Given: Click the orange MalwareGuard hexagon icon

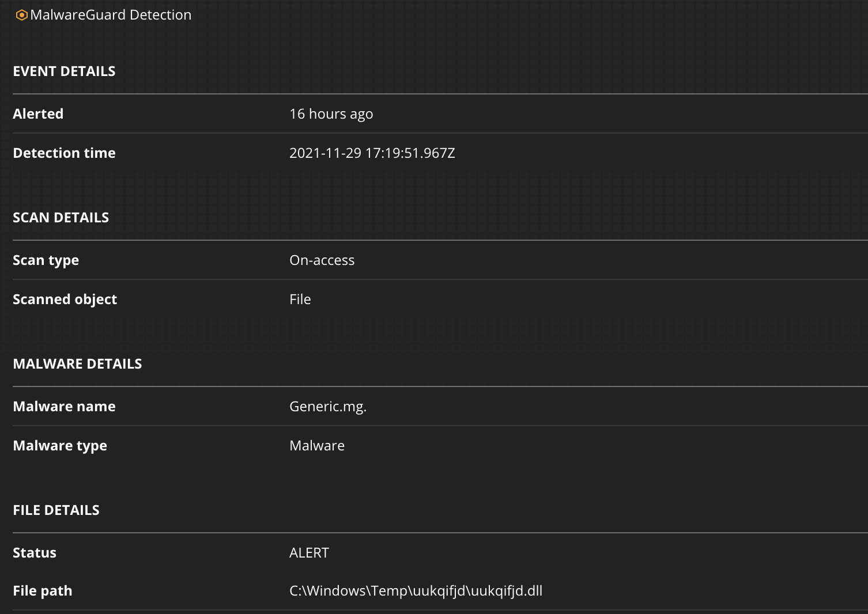Looking at the screenshot, I should [x=22, y=15].
